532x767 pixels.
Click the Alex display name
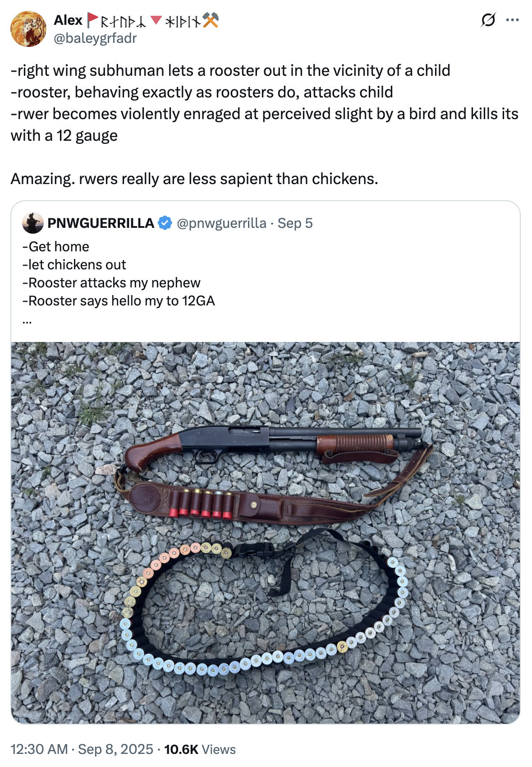(x=68, y=20)
